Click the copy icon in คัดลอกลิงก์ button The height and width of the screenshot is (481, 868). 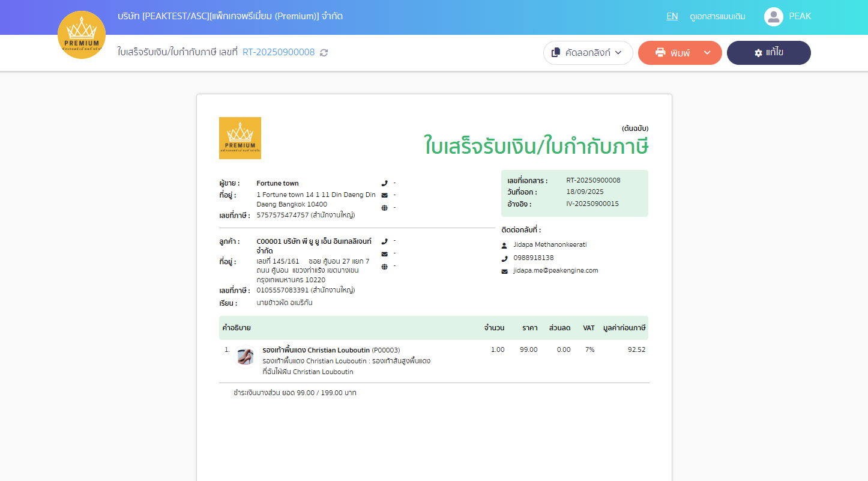(x=556, y=53)
